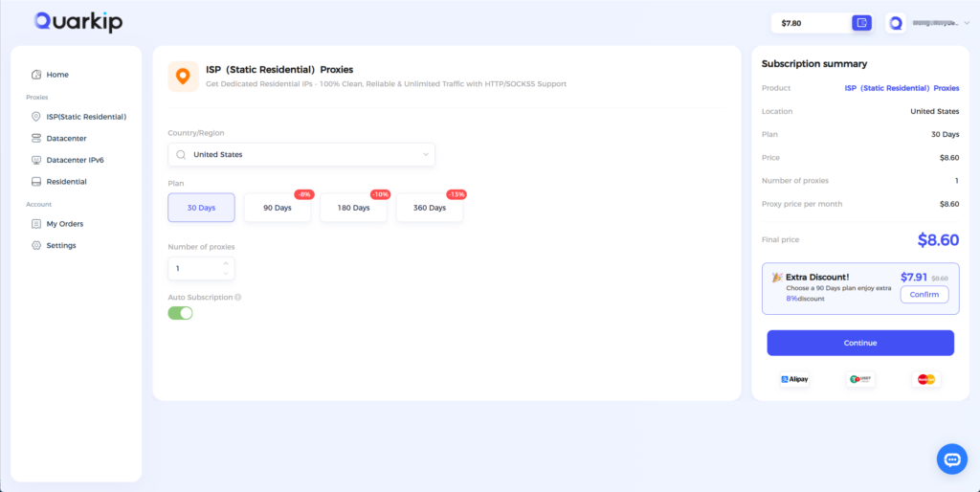Select the 90 Days plan

[277, 208]
